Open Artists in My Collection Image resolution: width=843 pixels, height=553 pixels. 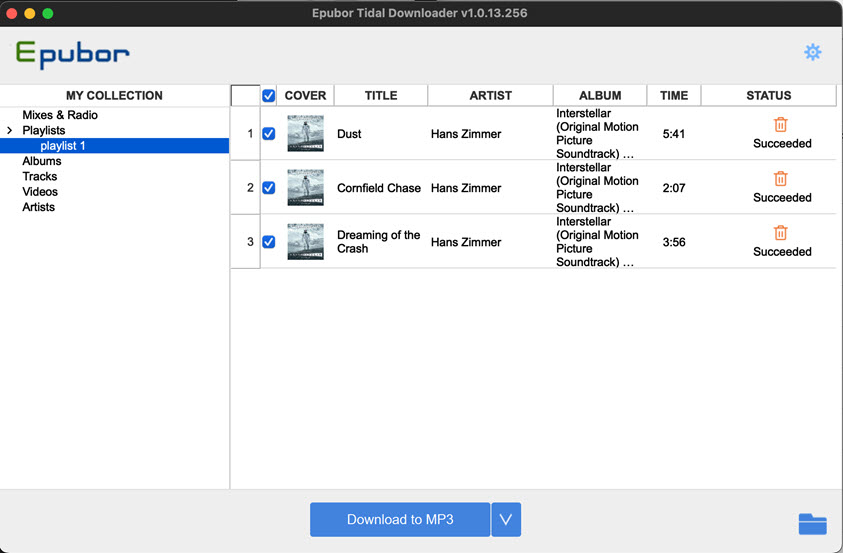click(38, 207)
